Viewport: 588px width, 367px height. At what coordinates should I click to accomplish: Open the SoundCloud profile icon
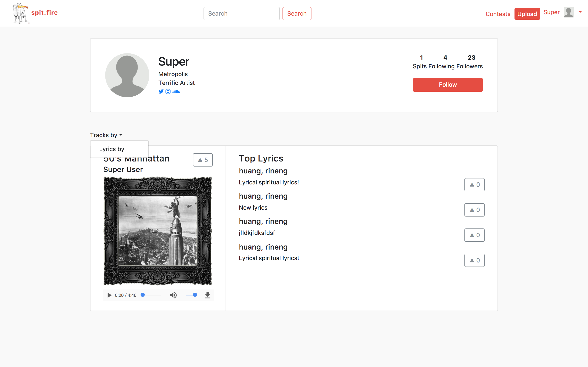[x=176, y=92]
